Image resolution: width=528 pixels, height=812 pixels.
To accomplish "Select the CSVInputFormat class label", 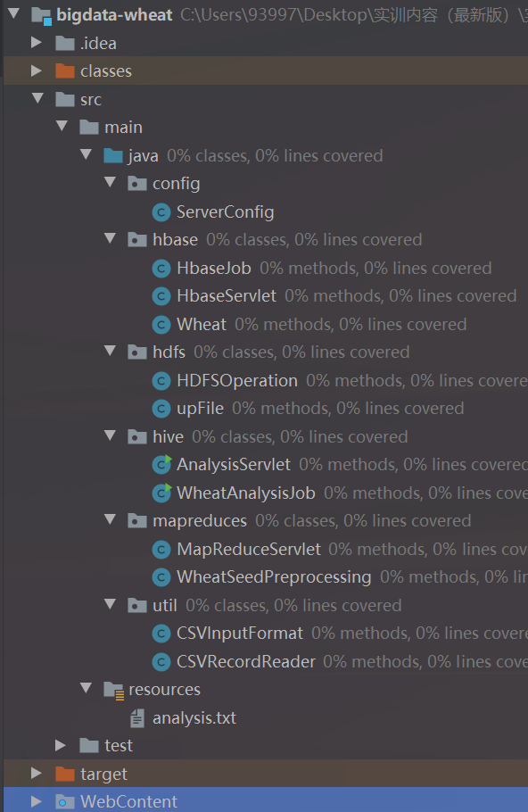I will 240,634.
